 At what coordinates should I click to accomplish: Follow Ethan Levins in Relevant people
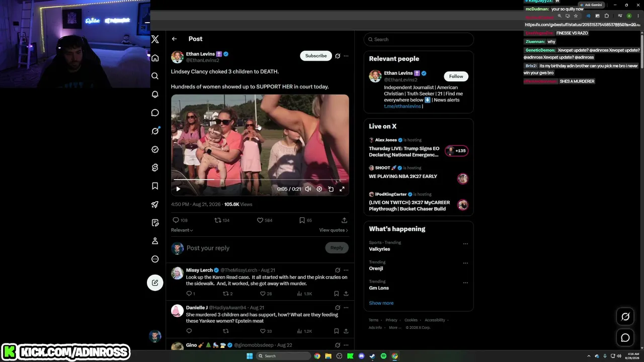tap(456, 76)
